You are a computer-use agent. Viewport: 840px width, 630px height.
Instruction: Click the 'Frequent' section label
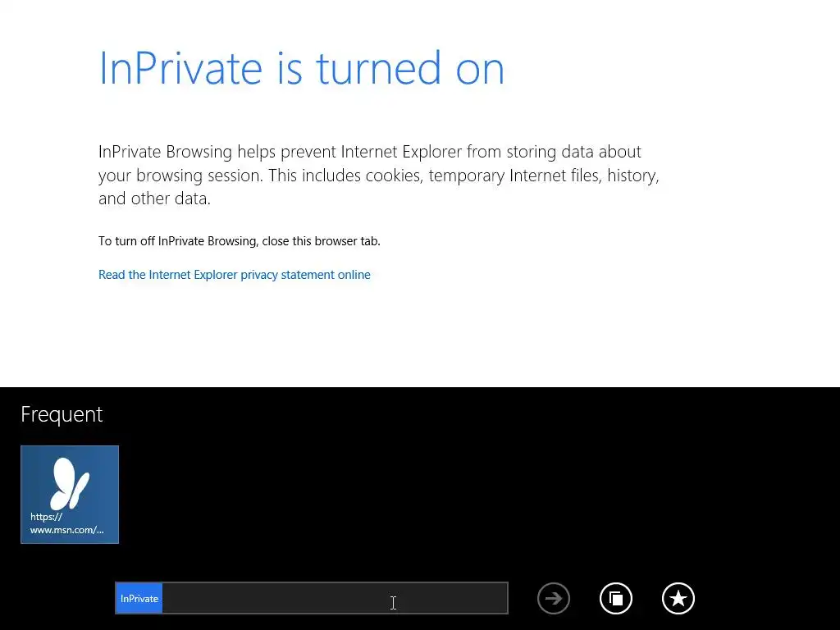click(x=62, y=414)
